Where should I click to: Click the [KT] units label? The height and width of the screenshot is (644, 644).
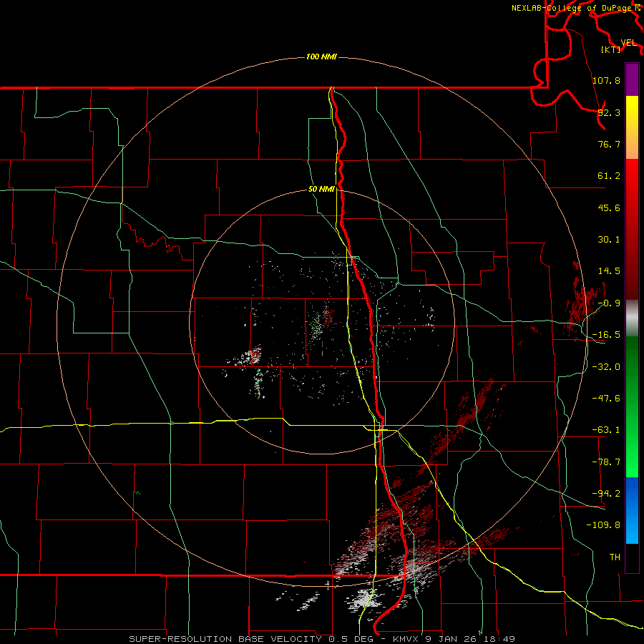click(x=611, y=49)
